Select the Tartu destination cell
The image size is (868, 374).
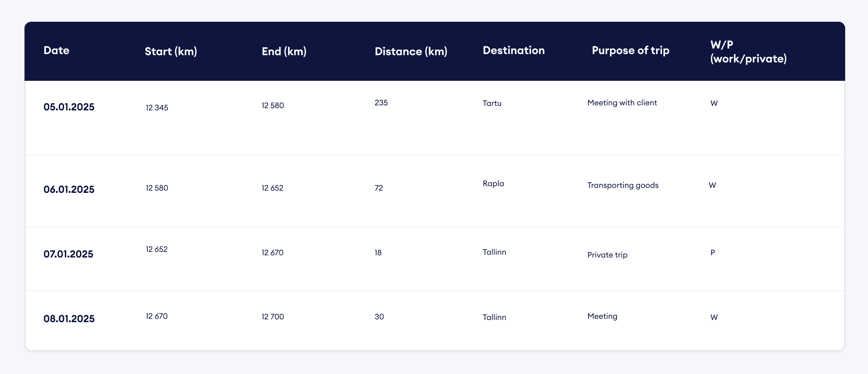492,103
